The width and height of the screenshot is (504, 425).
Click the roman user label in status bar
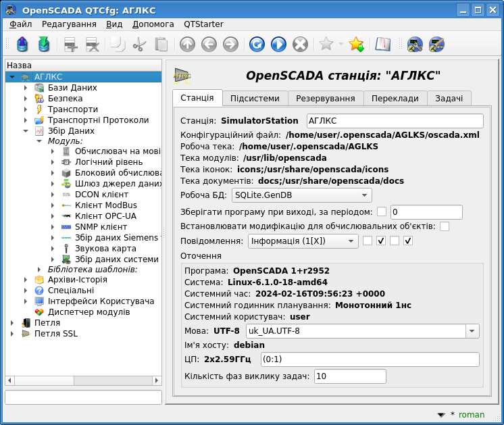(472, 415)
